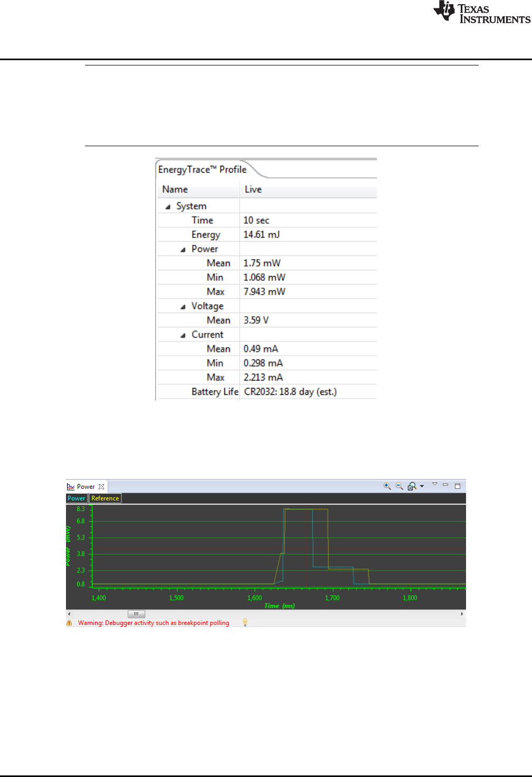Click the light bulb hint icon
Image resolution: width=532 pixels, height=777 pixels.
[x=245, y=622]
